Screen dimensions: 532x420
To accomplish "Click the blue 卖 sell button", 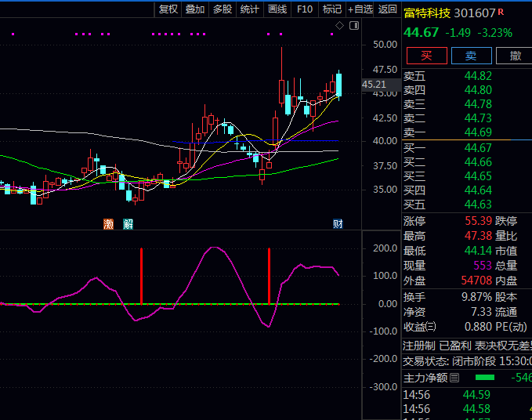I will tap(471, 56).
